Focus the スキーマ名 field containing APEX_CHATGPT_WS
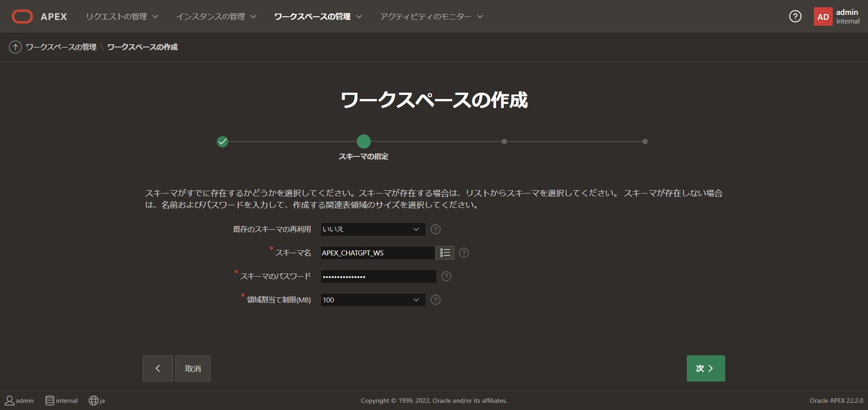Viewport: 868px width, 410px height. 378,253
